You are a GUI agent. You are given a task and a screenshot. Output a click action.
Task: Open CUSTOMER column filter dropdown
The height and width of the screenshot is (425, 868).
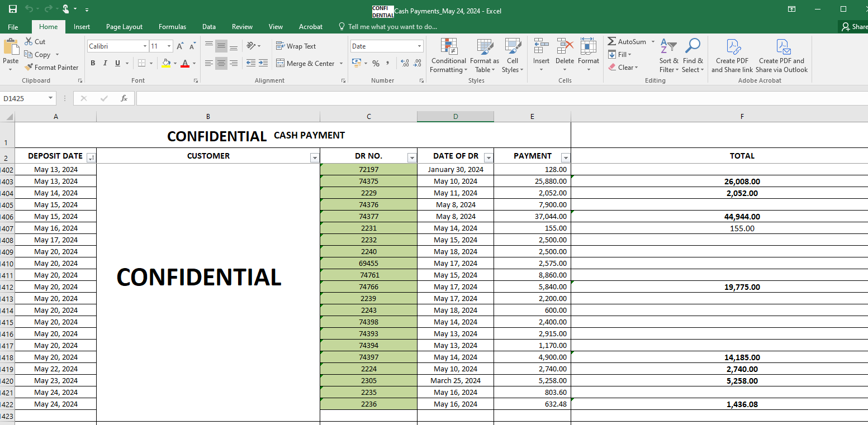314,157
